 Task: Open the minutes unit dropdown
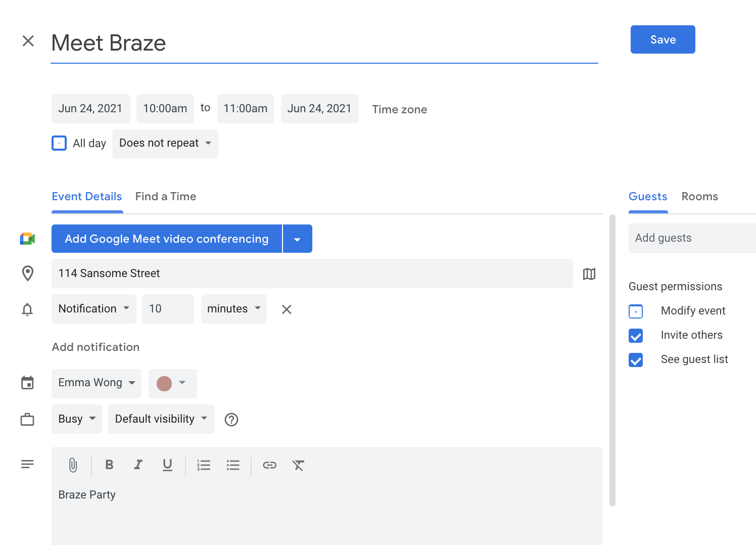[x=234, y=309]
